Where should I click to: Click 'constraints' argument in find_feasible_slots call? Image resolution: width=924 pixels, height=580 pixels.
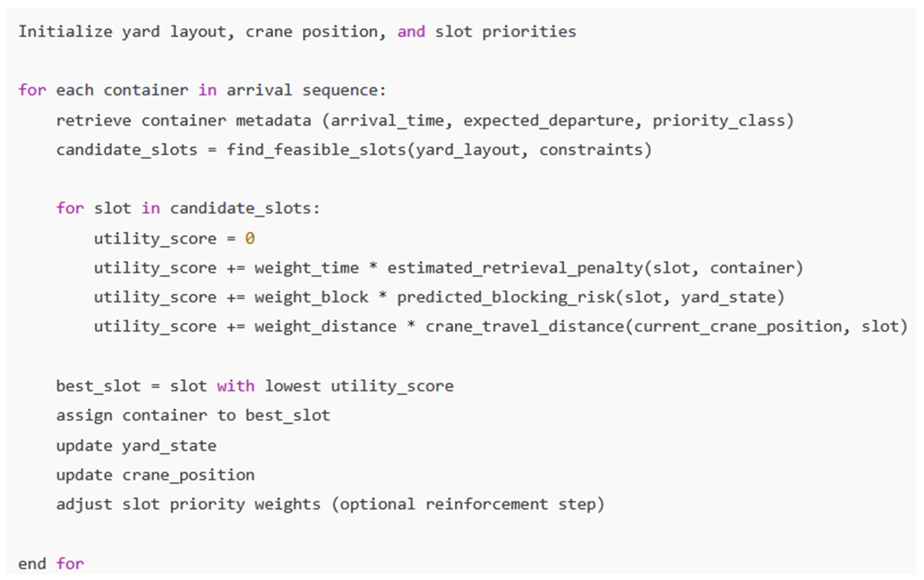click(x=591, y=150)
